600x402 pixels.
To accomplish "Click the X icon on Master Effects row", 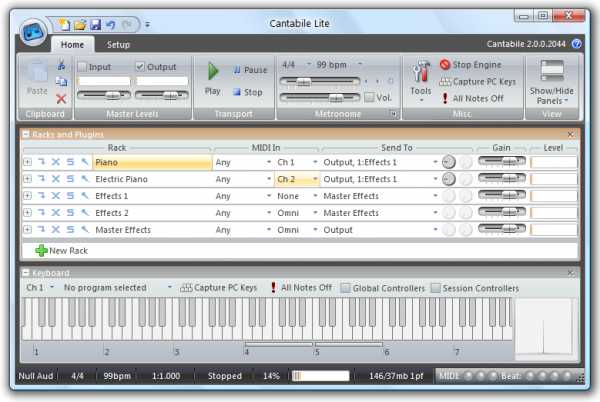I will (x=56, y=229).
